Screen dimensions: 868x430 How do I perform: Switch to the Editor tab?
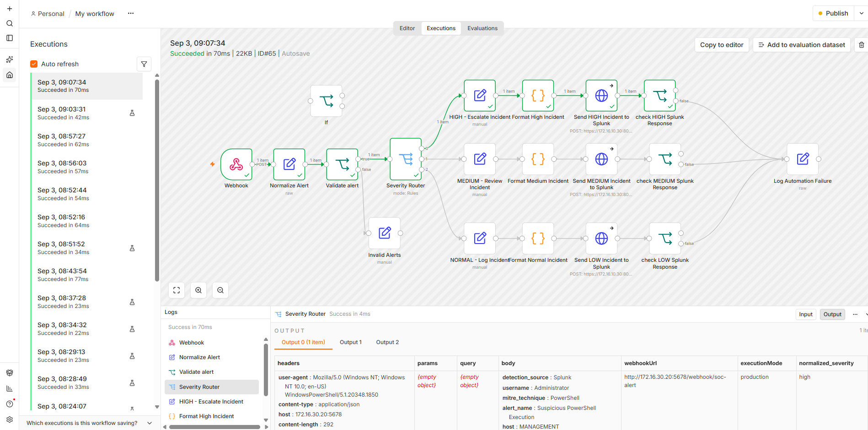coord(407,28)
